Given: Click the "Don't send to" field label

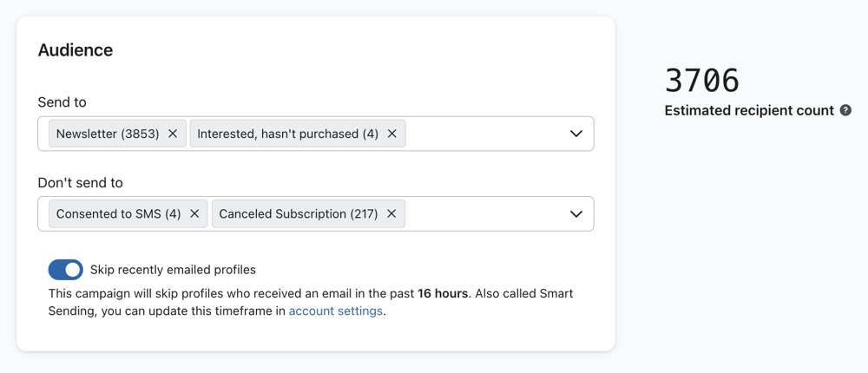Looking at the screenshot, I should click(80, 183).
